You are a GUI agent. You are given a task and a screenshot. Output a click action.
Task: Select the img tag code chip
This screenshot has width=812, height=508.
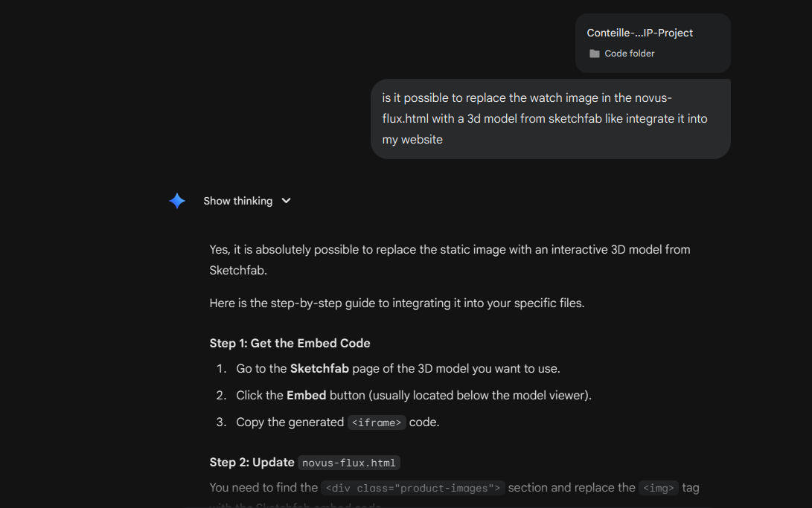pos(658,488)
